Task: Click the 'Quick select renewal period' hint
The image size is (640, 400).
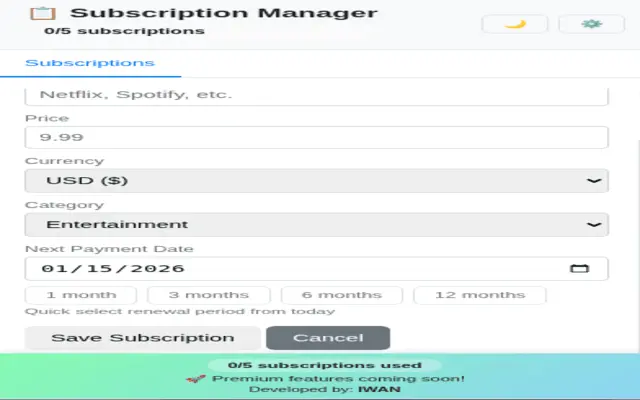Action: (x=180, y=311)
